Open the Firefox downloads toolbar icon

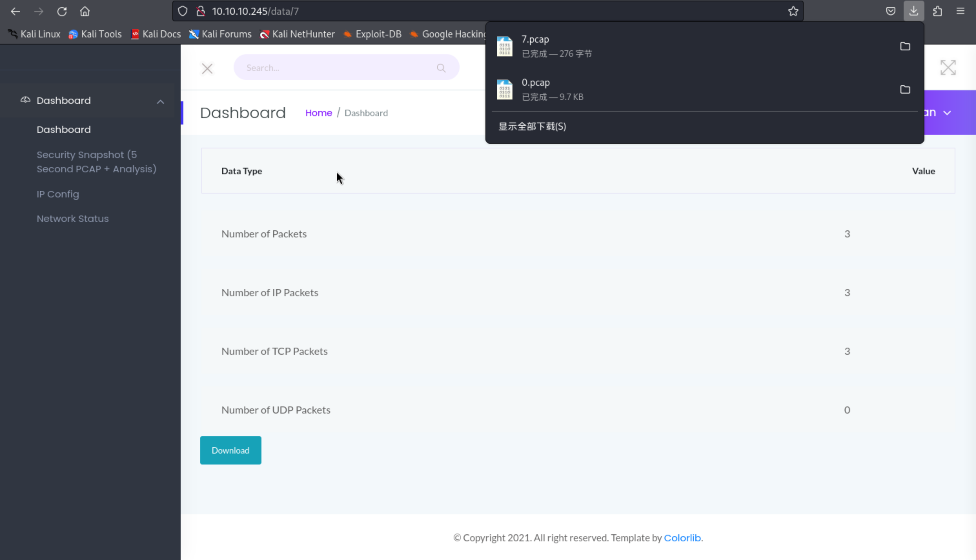pos(914,11)
